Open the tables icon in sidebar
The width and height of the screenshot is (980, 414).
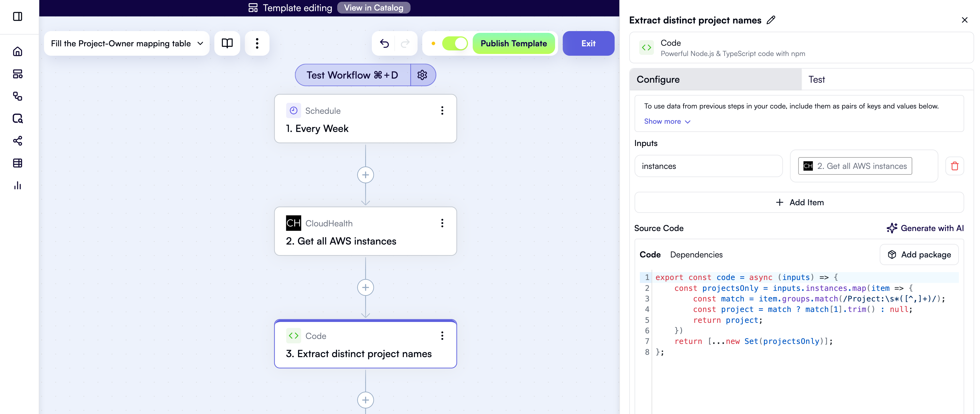click(18, 163)
